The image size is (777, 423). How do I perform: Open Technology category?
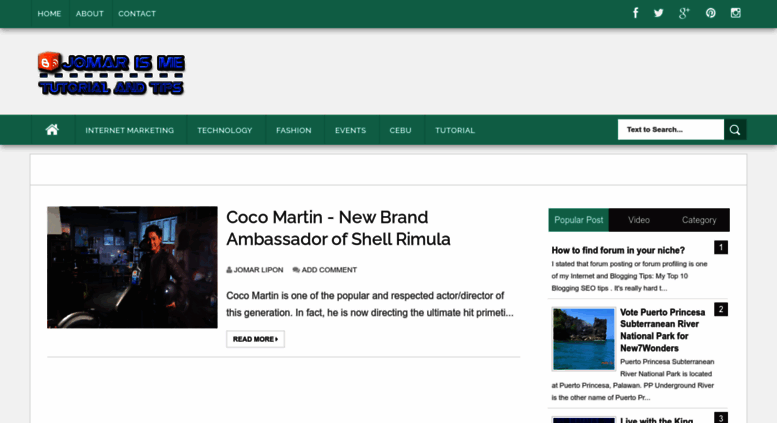225,130
